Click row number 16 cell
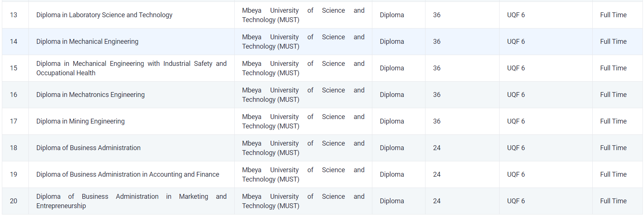 coord(14,95)
